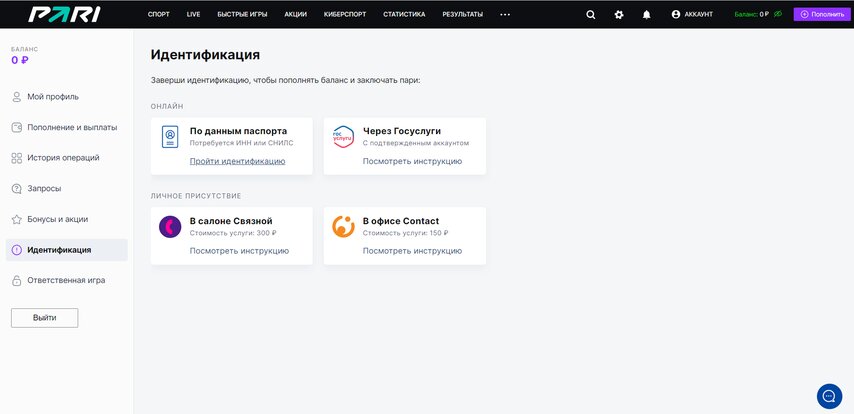The width and height of the screenshot is (854, 414).
Task: Open История операций in sidebar
Action: (x=63, y=158)
